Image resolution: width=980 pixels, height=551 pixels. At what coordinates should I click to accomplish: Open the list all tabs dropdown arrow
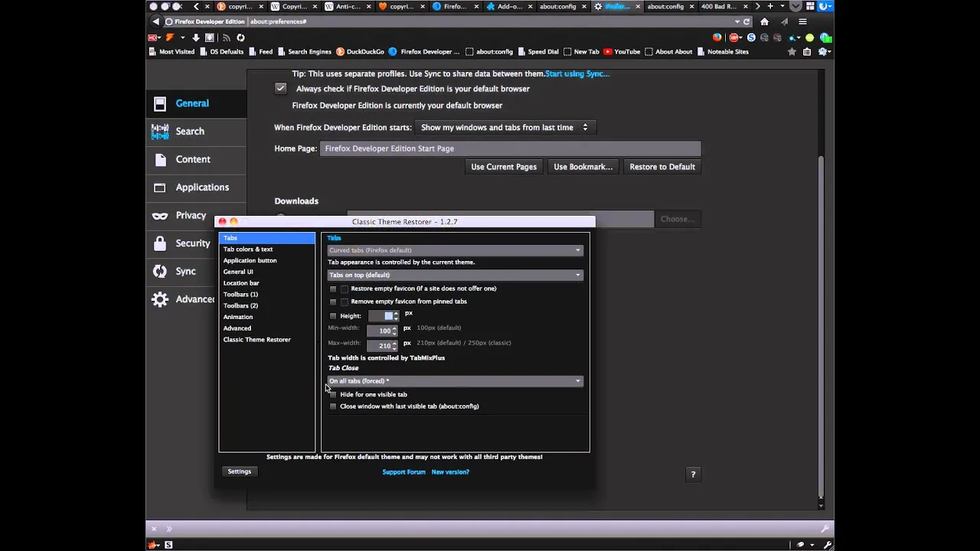[782, 6]
